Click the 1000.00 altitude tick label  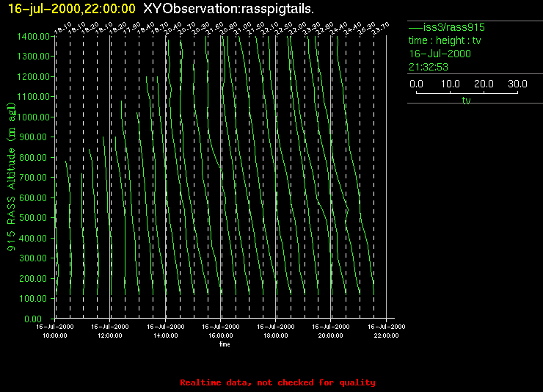pyautogui.click(x=33, y=117)
